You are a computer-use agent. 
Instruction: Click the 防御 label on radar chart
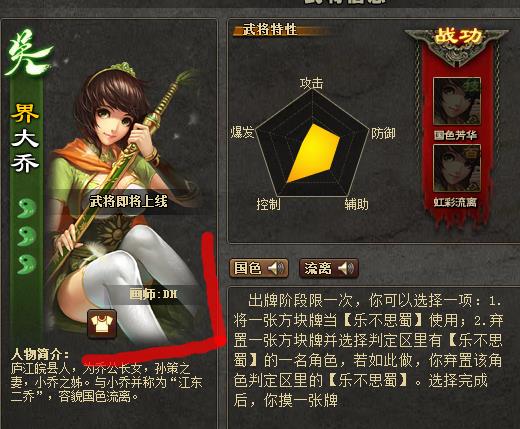[x=383, y=133]
